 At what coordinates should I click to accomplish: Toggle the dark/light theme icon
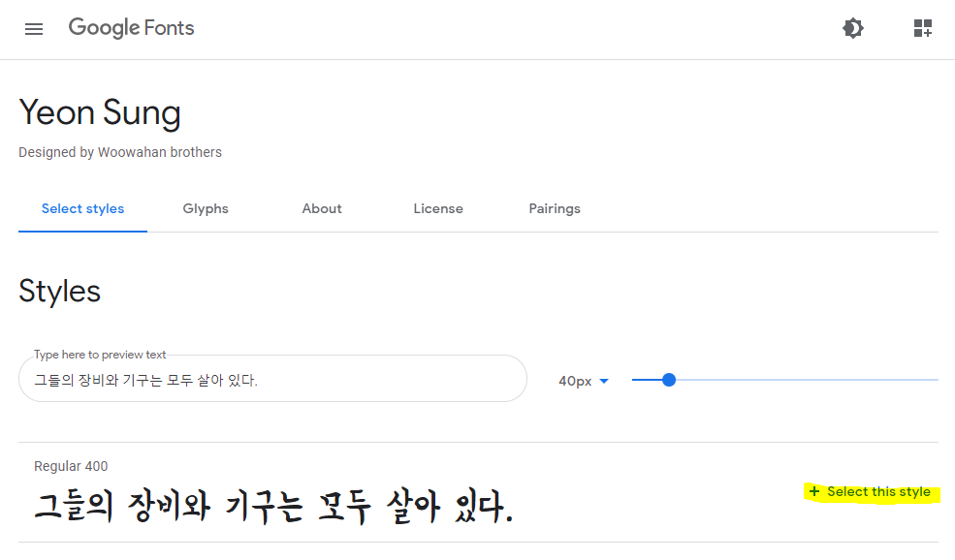point(852,28)
